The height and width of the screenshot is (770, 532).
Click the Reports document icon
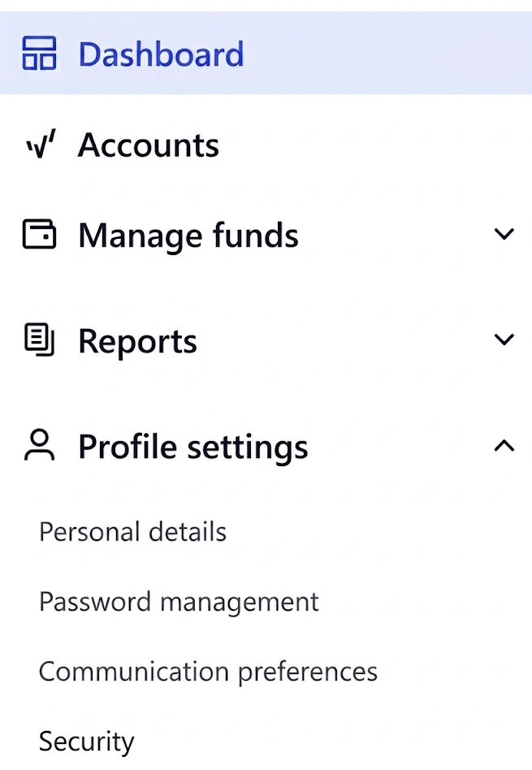39,340
